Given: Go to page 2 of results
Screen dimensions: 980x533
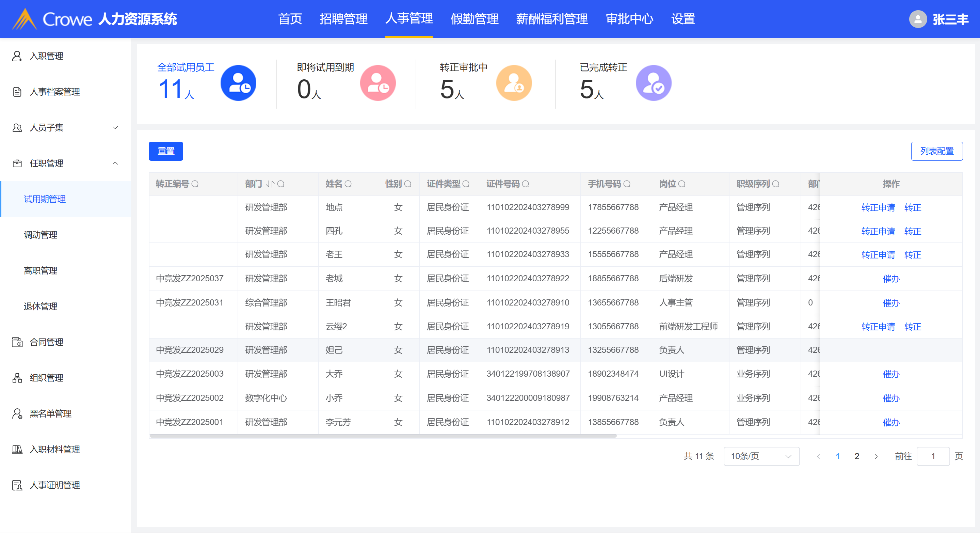Looking at the screenshot, I should (856, 456).
